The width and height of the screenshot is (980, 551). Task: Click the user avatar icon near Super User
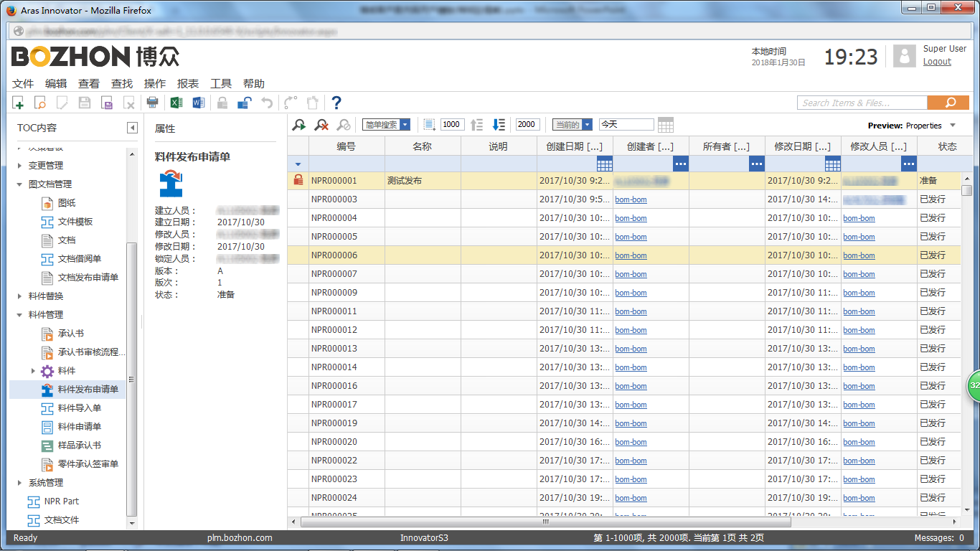click(x=905, y=56)
